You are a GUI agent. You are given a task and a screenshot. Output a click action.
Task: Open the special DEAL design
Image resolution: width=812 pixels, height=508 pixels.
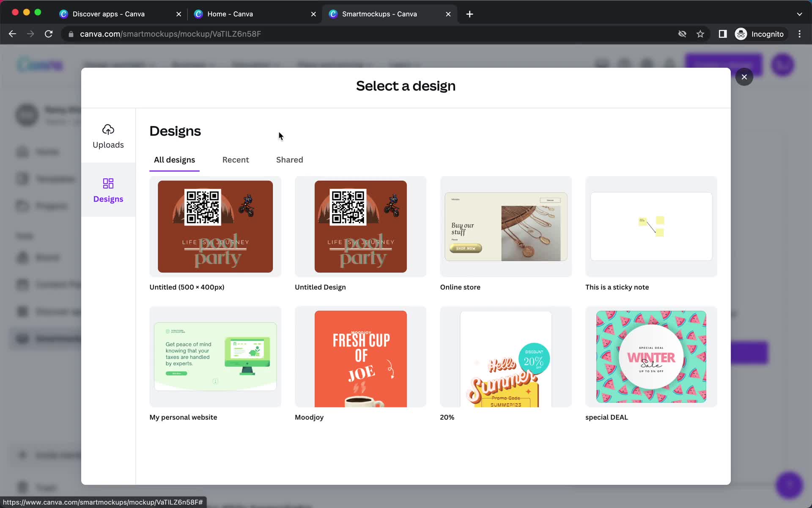(650, 356)
